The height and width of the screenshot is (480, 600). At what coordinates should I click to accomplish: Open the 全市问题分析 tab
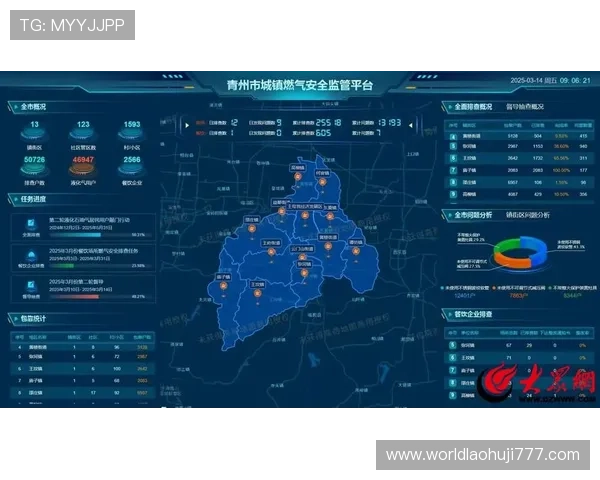[473, 215]
